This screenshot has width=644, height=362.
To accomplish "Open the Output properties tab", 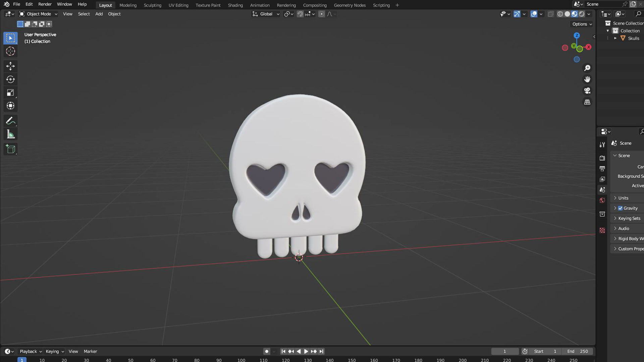I will click(x=602, y=169).
